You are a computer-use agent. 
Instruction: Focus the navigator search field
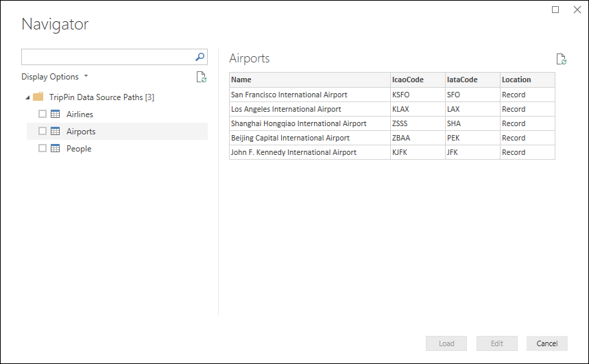coord(108,57)
